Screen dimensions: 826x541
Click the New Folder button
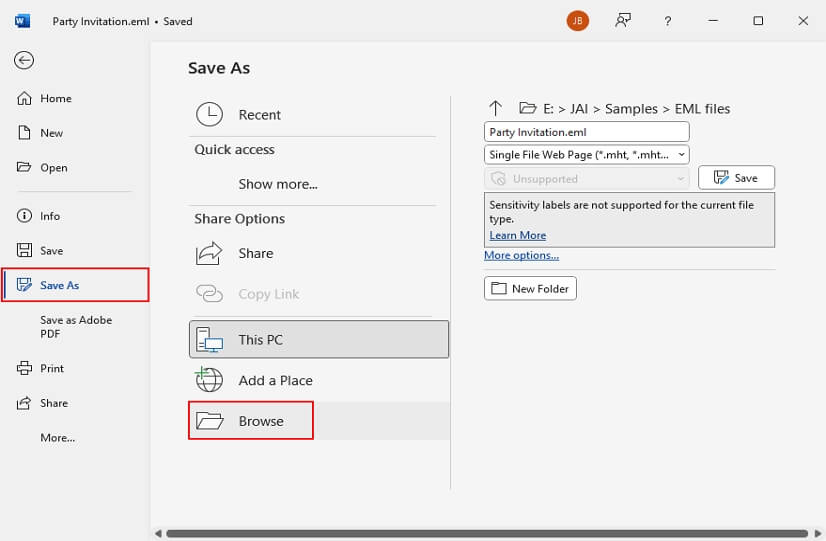click(530, 289)
